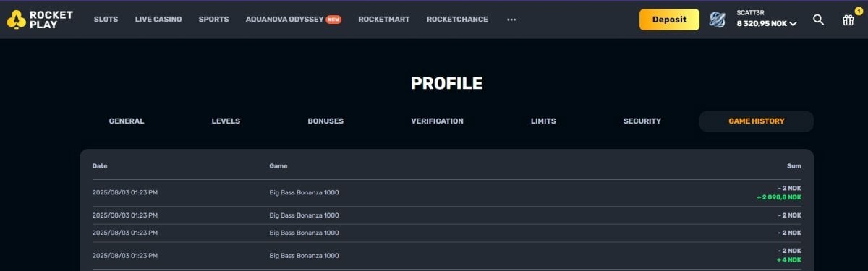The width and height of the screenshot is (868, 271).
Task: Select the Game History tab
Action: (x=756, y=121)
